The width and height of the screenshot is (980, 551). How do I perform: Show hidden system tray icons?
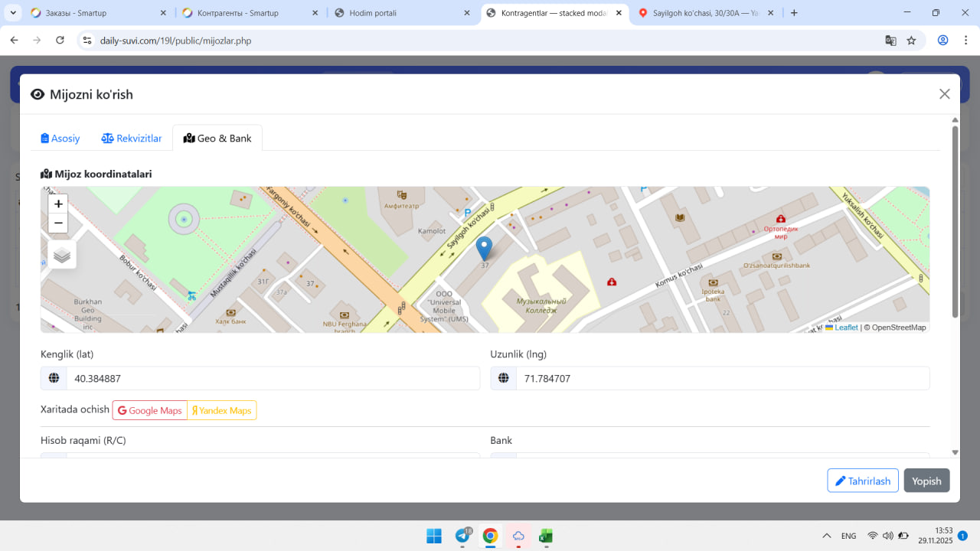tap(827, 536)
